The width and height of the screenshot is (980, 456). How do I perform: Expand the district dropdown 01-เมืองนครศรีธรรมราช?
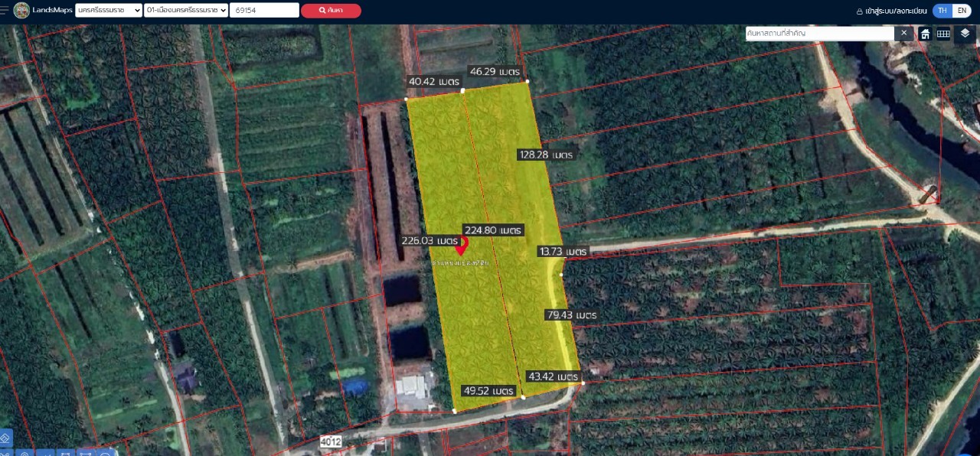185,11
